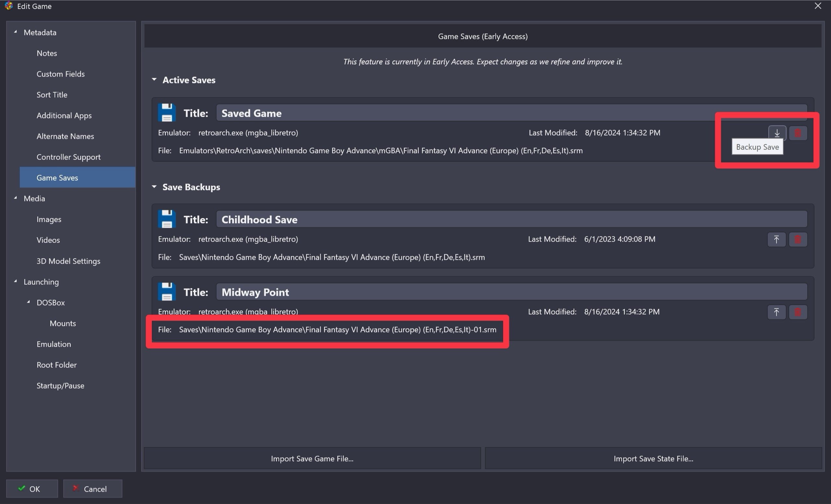Click the Childhood Save emulator retroarch.exe text
Image resolution: width=831 pixels, height=504 pixels.
click(x=248, y=239)
